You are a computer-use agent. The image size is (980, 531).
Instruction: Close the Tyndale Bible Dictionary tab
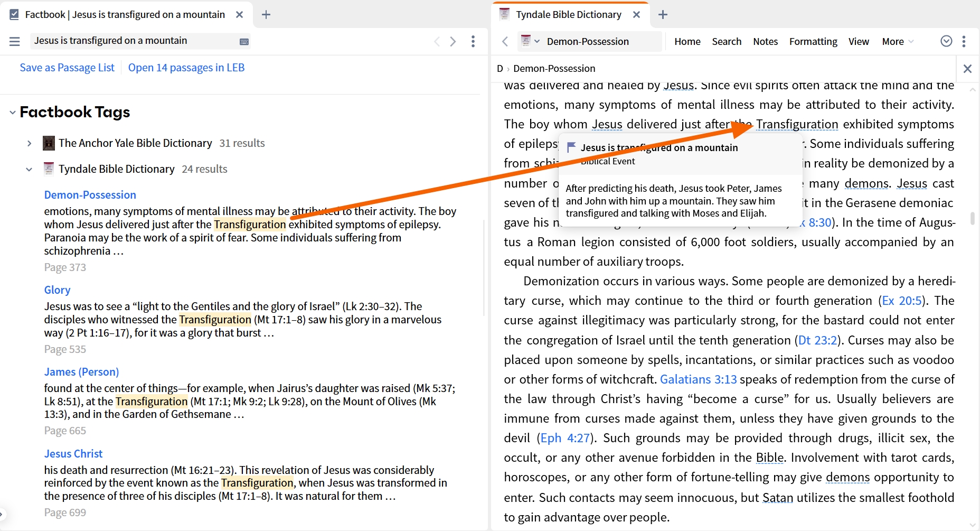coord(637,15)
